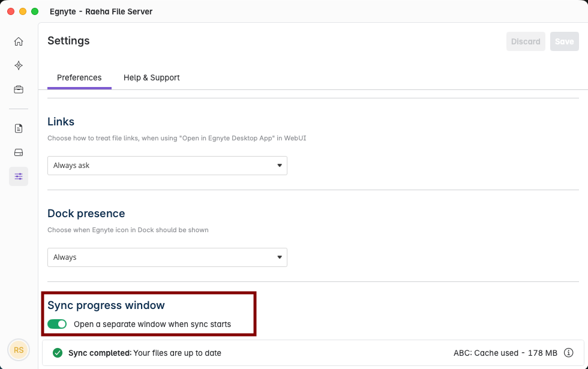Viewport: 588px width, 369px height.
Task: Click the 'Links' section heading
Action: pyautogui.click(x=61, y=121)
